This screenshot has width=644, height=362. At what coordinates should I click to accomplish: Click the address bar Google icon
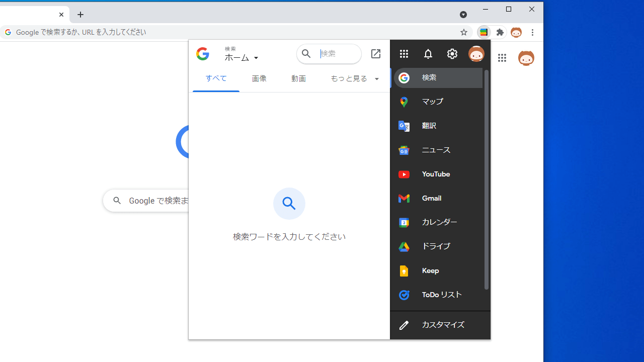coord(8,32)
